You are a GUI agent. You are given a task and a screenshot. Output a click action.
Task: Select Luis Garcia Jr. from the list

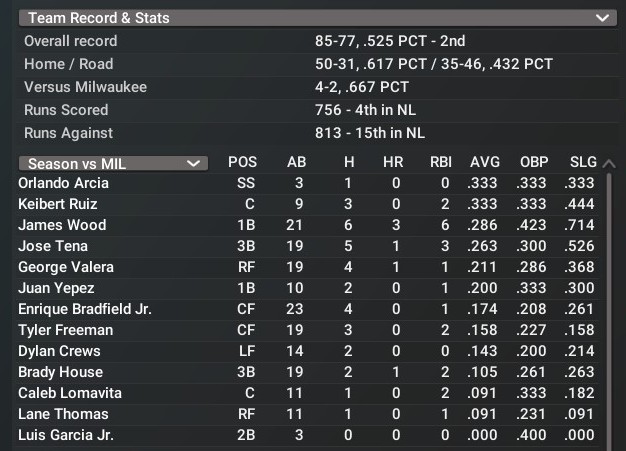(66, 435)
